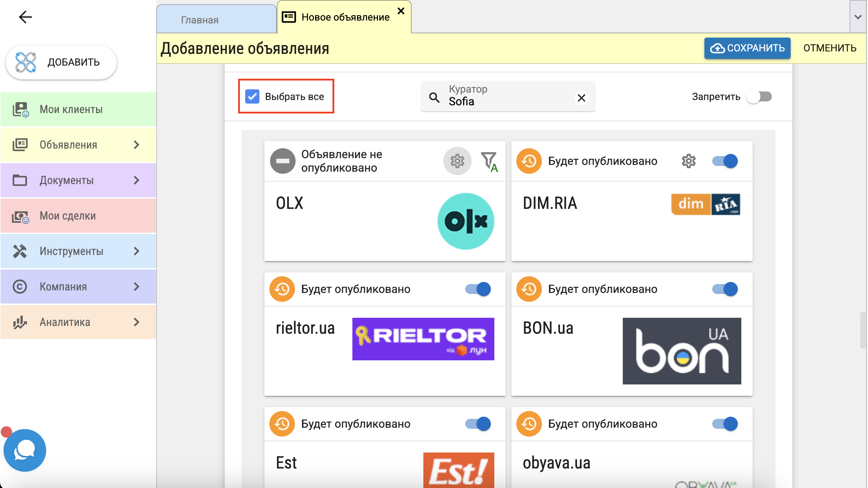
Task: Open Компания menu item
Action: click(x=78, y=287)
